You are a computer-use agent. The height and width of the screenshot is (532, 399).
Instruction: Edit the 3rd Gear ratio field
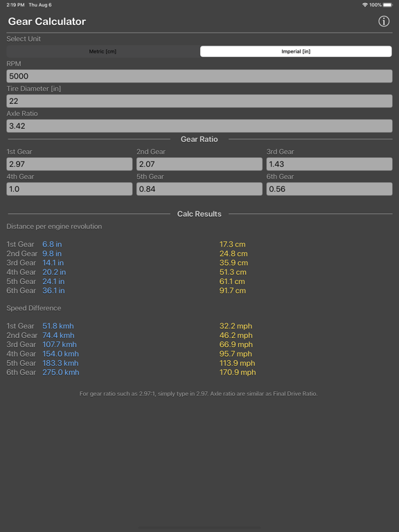(330, 164)
